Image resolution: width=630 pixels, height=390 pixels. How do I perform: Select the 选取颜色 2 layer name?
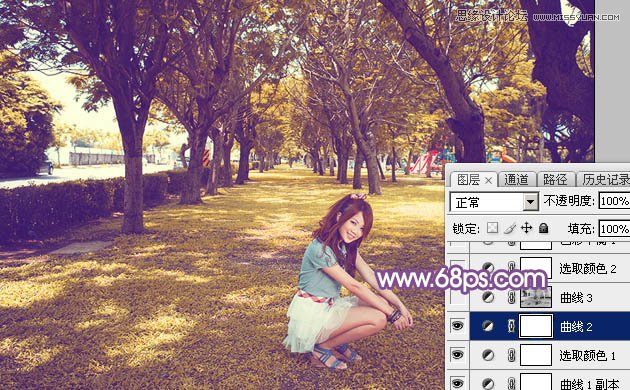[x=588, y=268]
